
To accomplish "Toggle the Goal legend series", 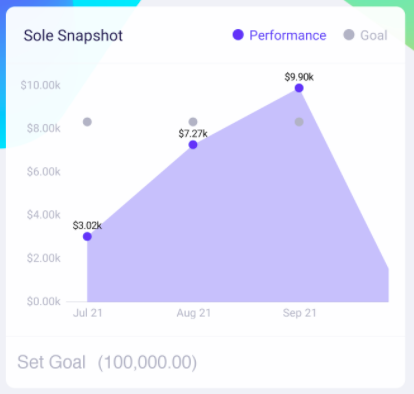I will 365,35.
